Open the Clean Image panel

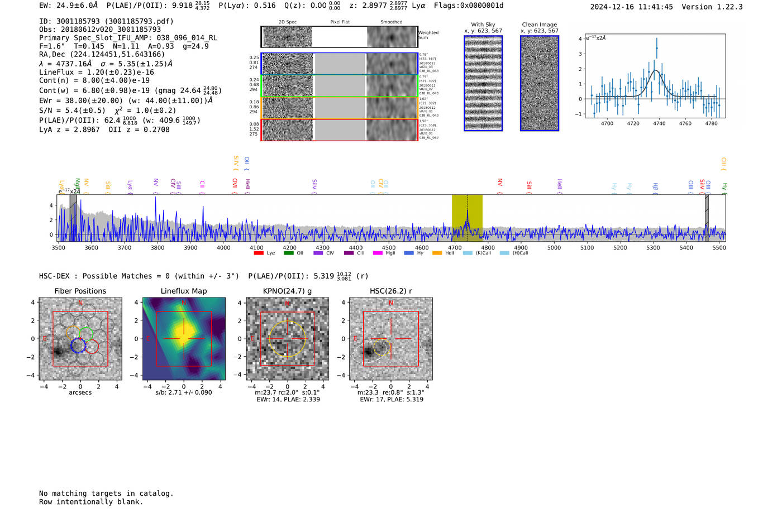click(x=540, y=83)
